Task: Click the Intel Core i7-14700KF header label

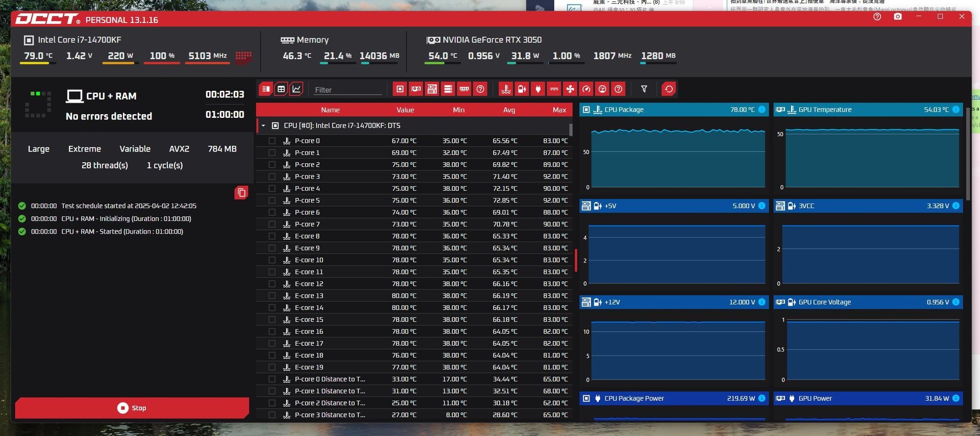Action: coord(79,40)
